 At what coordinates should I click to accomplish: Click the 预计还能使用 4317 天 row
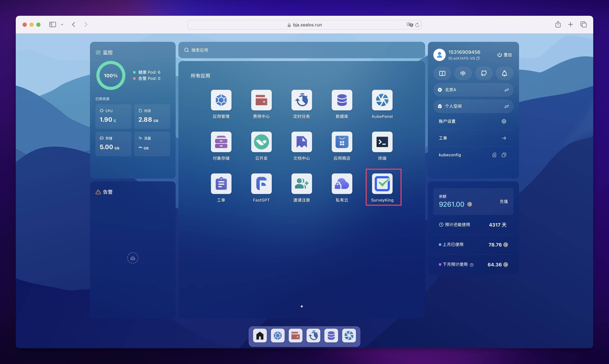(473, 225)
